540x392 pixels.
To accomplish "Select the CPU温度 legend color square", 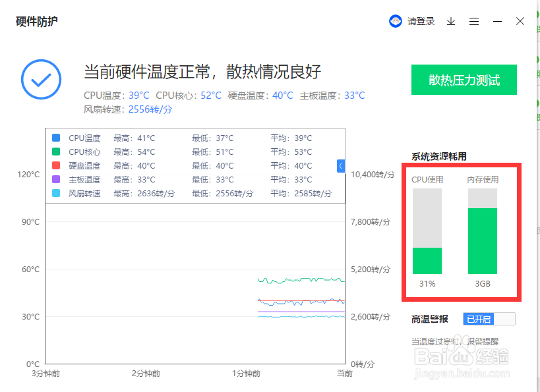I will click(55, 138).
